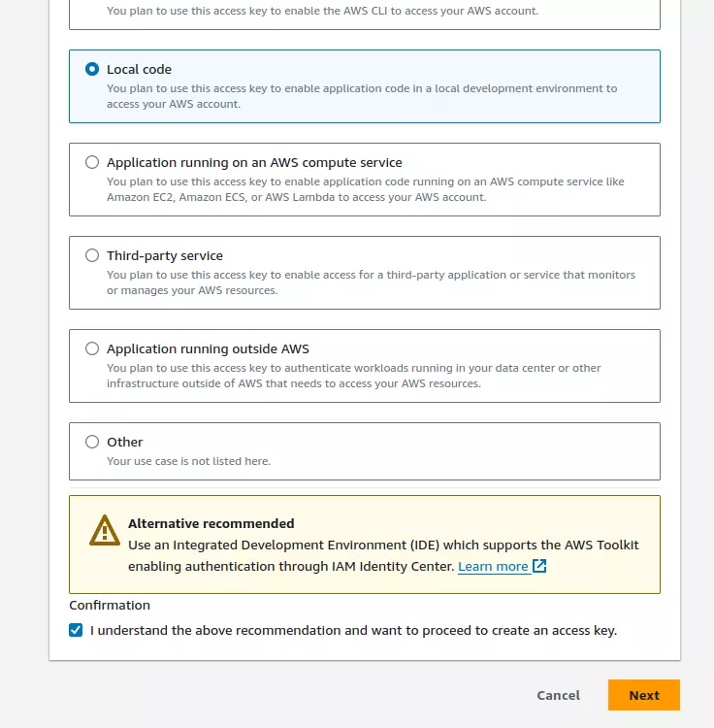Choose the AWS compute service radio button

(x=92, y=162)
